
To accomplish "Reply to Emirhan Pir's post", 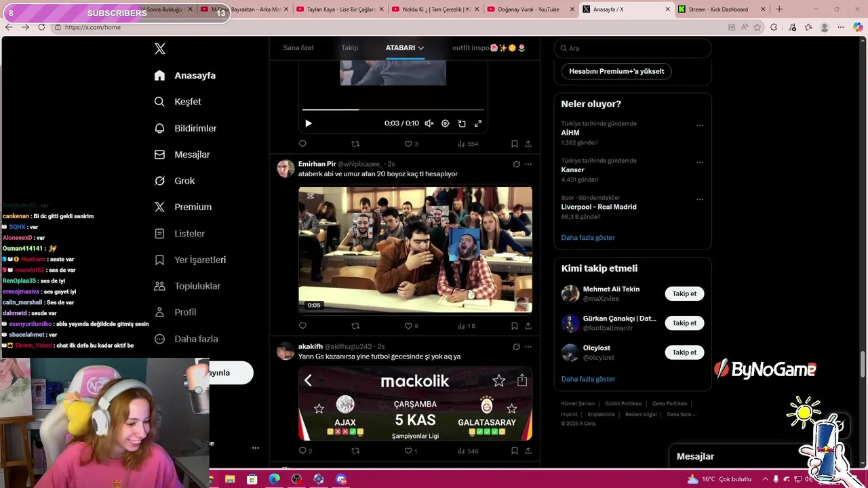I will click(x=302, y=326).
